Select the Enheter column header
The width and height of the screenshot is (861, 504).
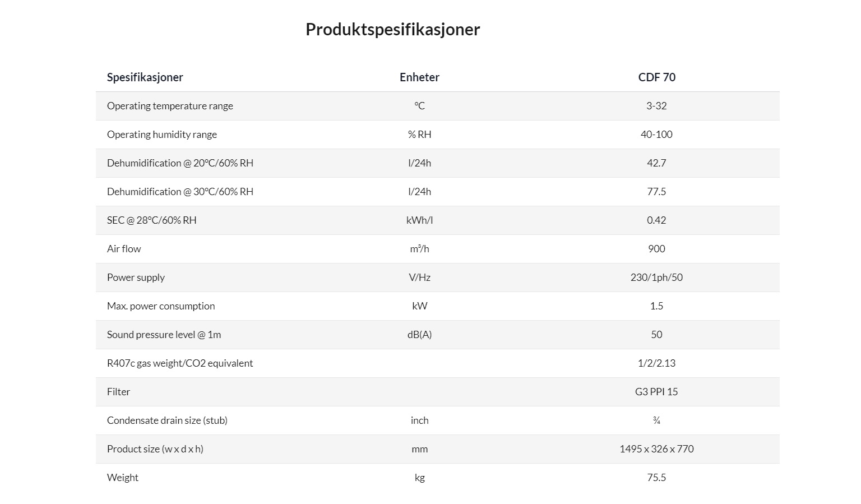(419, 77)
